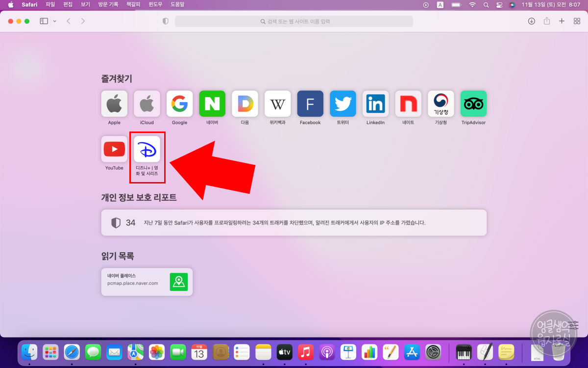The image size is (588, 368).
Task: Open Mail from the Dock
Action: coord(114,352)
